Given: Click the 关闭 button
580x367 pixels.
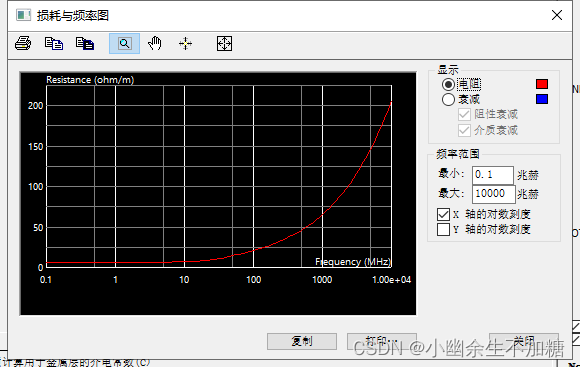Looking at the screenshot, I should [524, 341].
